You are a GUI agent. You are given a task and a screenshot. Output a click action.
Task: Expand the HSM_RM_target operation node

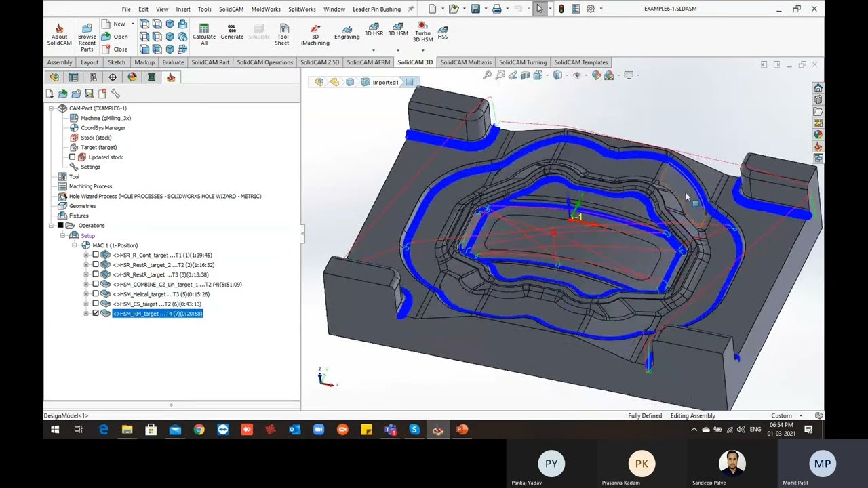(86, 314)
